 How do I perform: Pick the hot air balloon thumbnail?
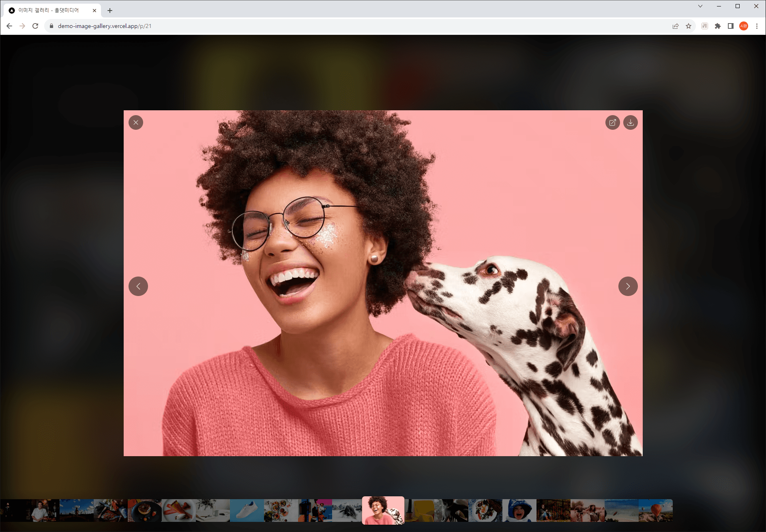[x=655, y=510]
